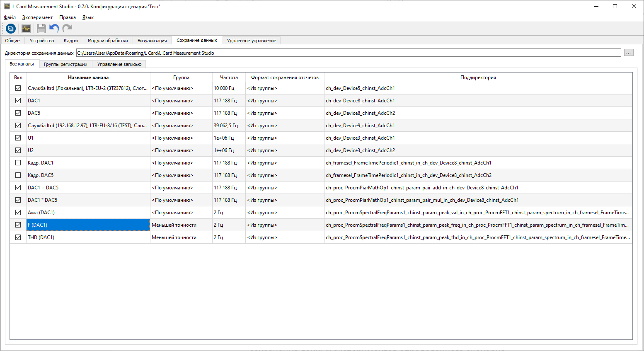Viewport: 644px width, 351px height.
Task: Toggle the THD (DAC1) channel checkbox
Action: (x=18, y=237)
